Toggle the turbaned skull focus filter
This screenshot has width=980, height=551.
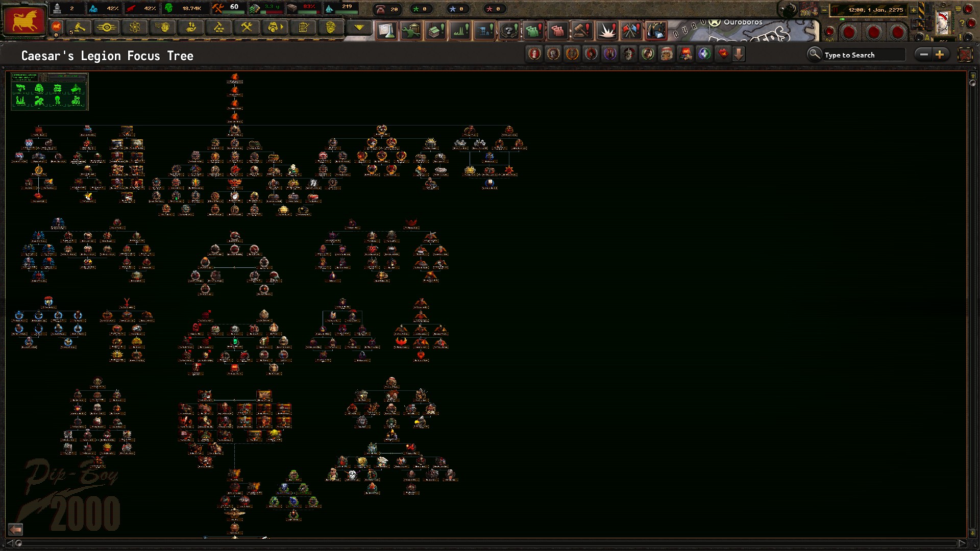[667, 54]
